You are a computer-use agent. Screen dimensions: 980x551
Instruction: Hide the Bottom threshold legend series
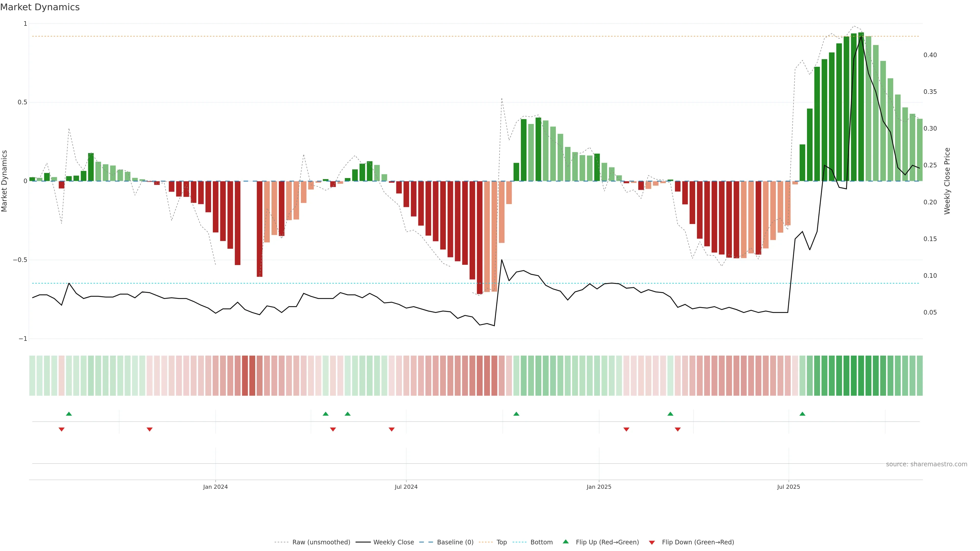[541, 542]
